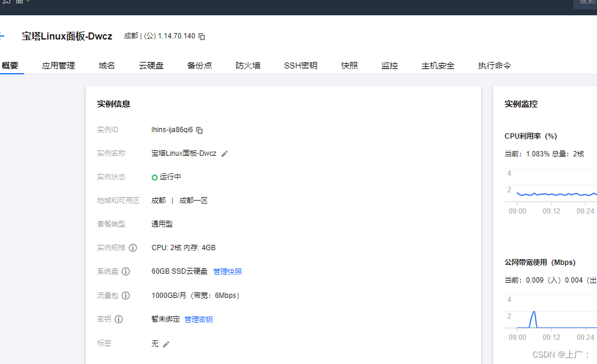The height and width of the screenshot is (364, 597).
Task: Click the bandwidth spike in 公网带宽使用 chart
Action: point(534,319)
